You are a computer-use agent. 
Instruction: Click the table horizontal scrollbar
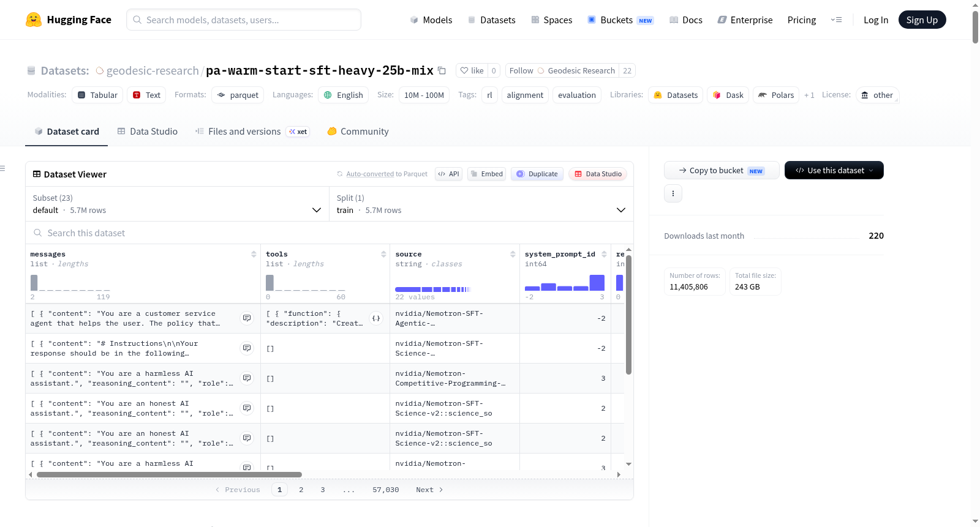click(169, 474)
